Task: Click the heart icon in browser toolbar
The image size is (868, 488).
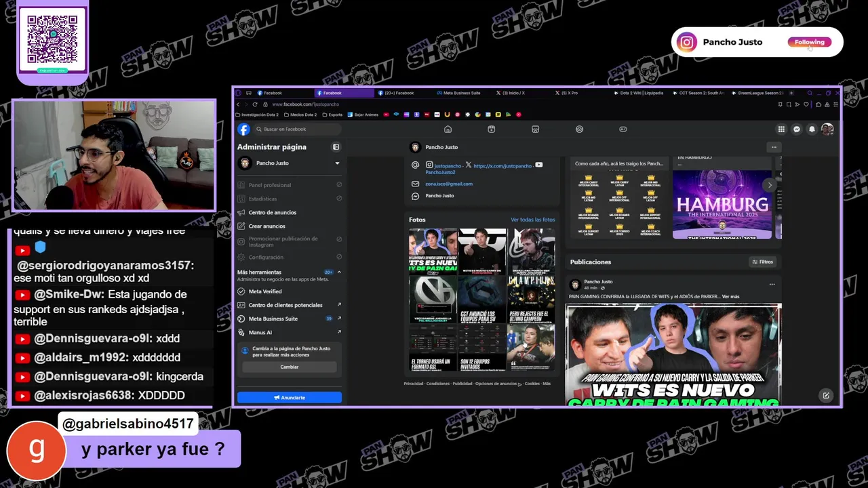Action: point(806,104)
